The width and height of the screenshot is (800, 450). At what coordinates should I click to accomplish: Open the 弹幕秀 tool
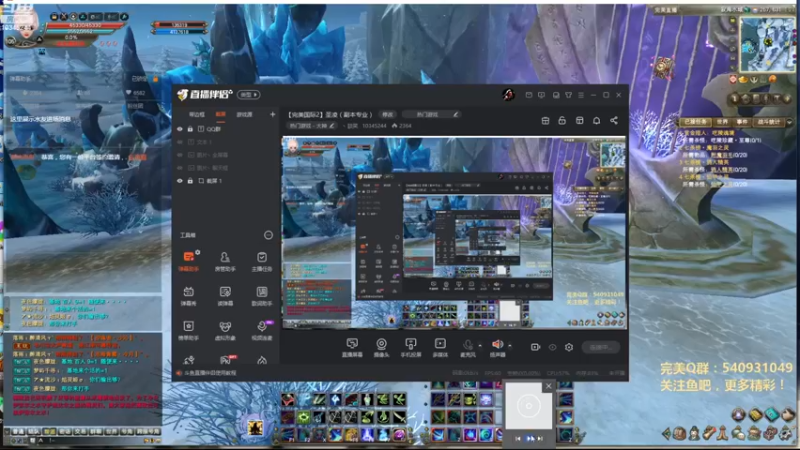[188, 296]
